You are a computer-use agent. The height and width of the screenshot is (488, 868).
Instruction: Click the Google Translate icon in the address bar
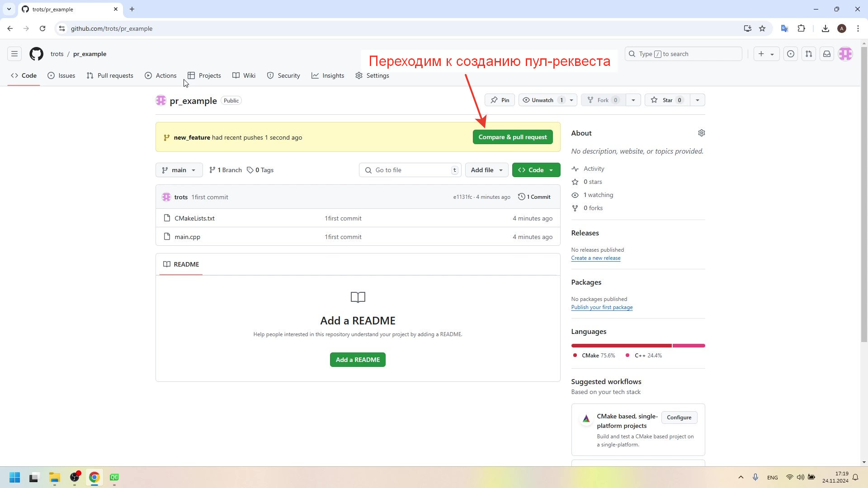point(784,28)
